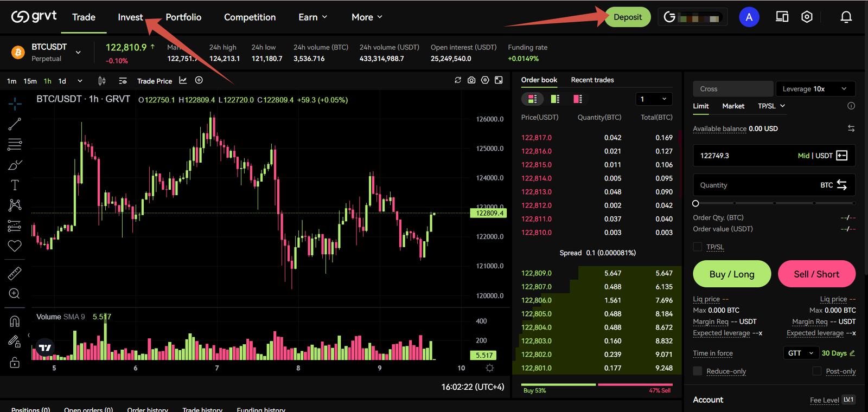Open the ruler measure tool

click(x=15, y=273)
